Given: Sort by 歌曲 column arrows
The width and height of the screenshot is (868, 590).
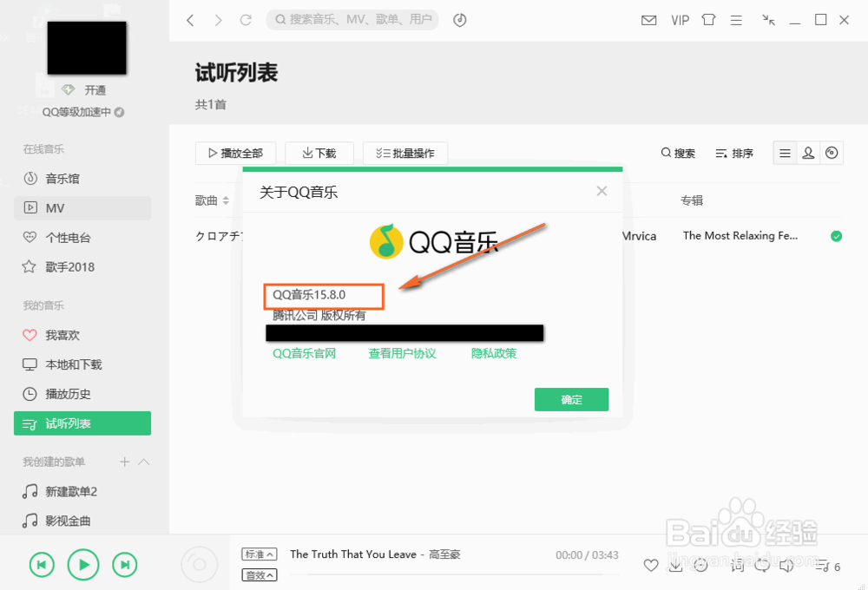Looking at the screenshot, I should [226, 201].
